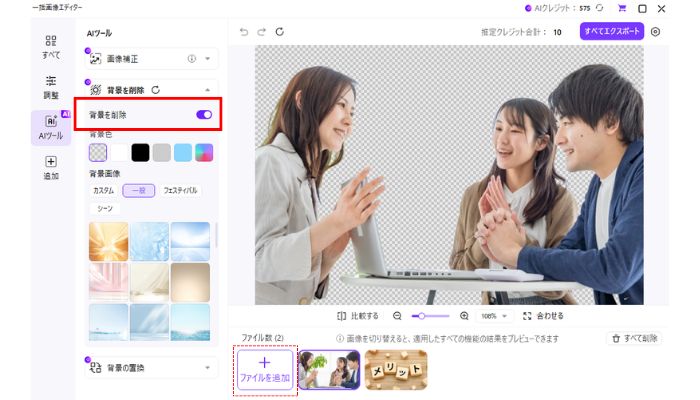This screenshot has height=400, width=700.
Task: Refresh AI credits with the reload icon
Action: 599,8
